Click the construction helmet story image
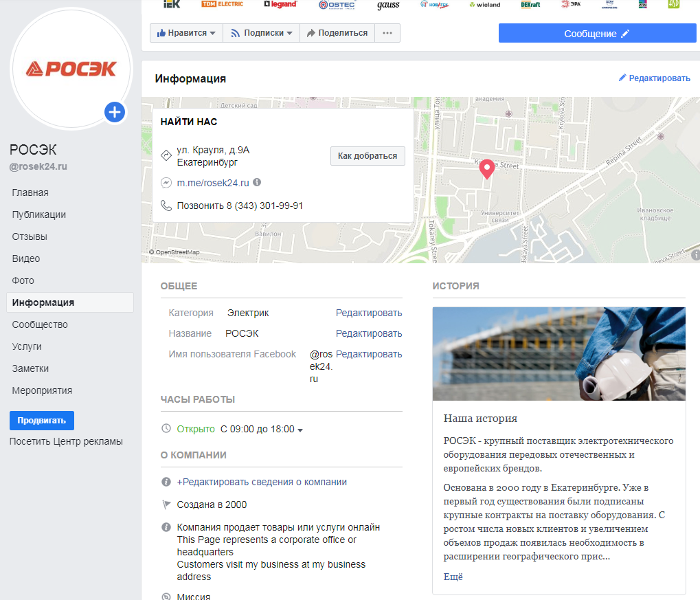Screen dimensions: 700x600 click(x=559, y=353)
